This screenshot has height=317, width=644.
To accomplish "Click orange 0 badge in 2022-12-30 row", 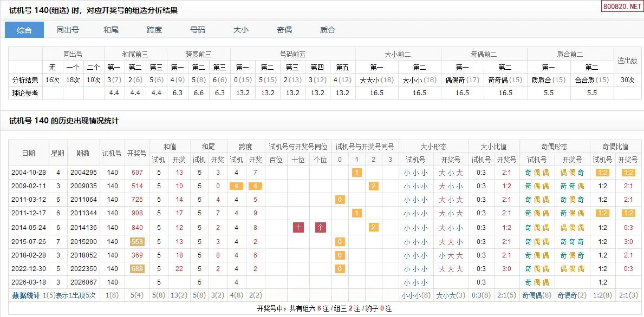I will pos(340,269).
